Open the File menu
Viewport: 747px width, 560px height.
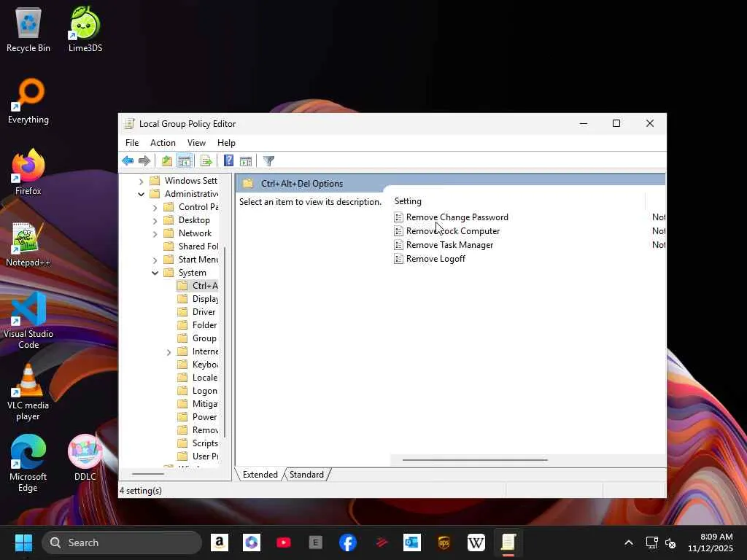(x=132, y=143)
